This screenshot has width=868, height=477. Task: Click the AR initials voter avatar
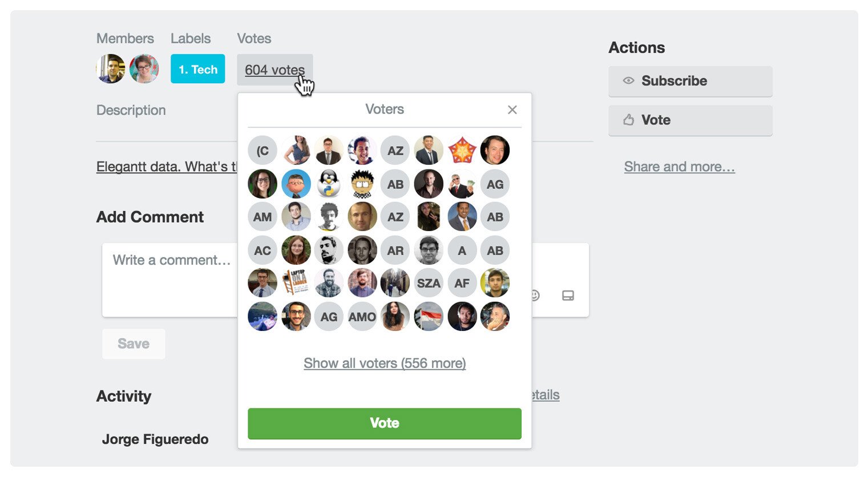pos(395,250)
